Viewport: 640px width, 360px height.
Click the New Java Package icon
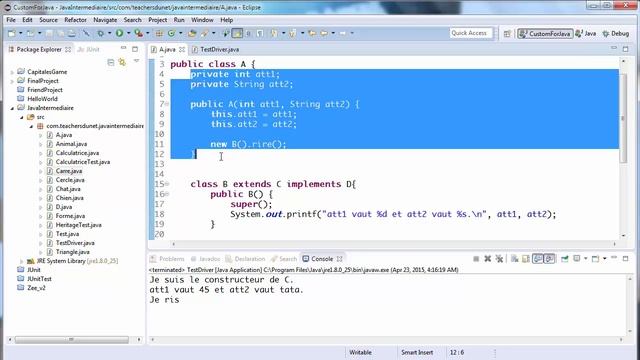tap(159, 33)
